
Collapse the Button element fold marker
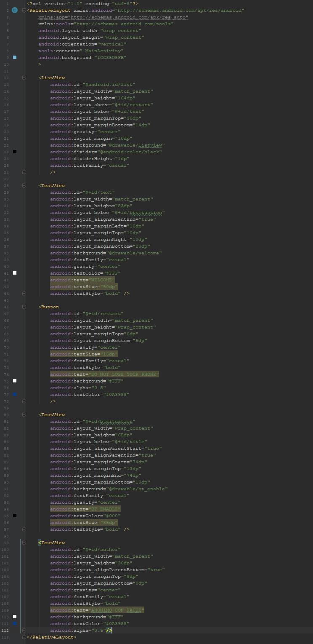pos(24,307)
